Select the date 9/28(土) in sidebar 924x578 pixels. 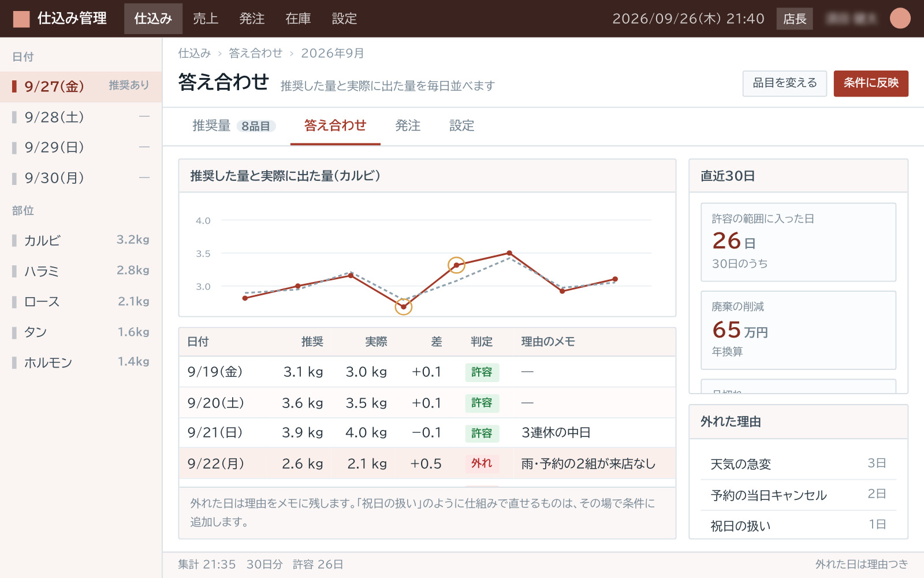pyautogui.click(x=81, y=117)
